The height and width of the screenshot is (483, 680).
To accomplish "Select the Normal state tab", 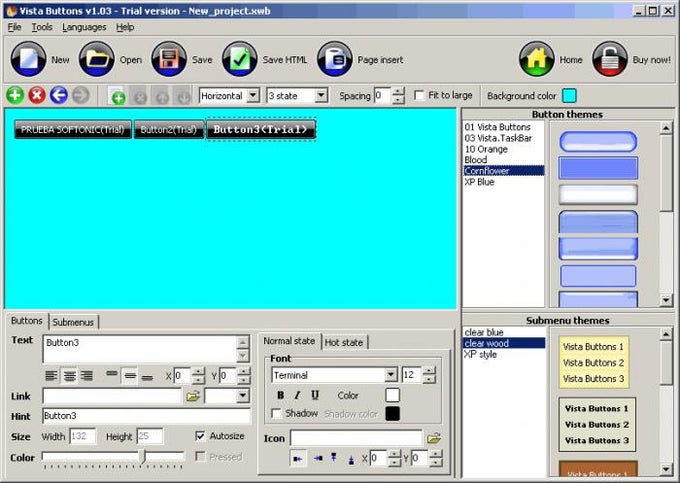I will (289, 341).
